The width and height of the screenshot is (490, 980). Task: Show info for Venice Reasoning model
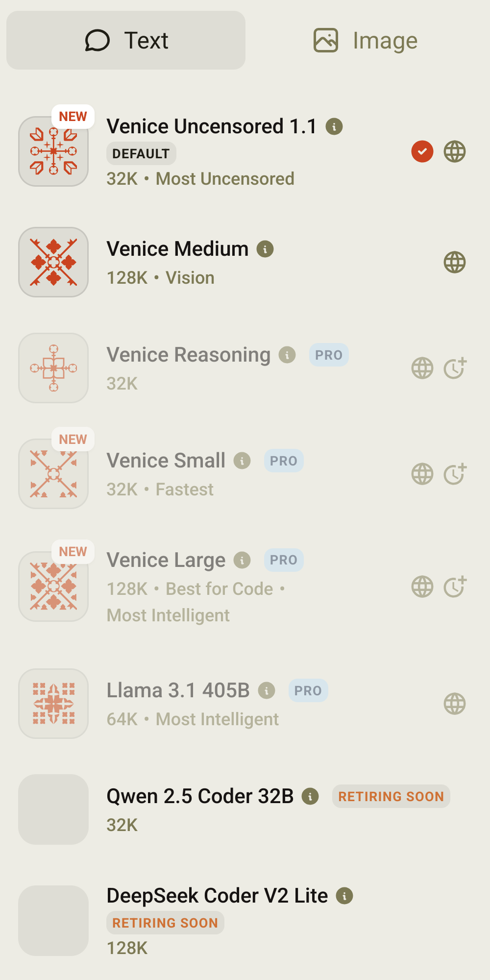[287, 355]
